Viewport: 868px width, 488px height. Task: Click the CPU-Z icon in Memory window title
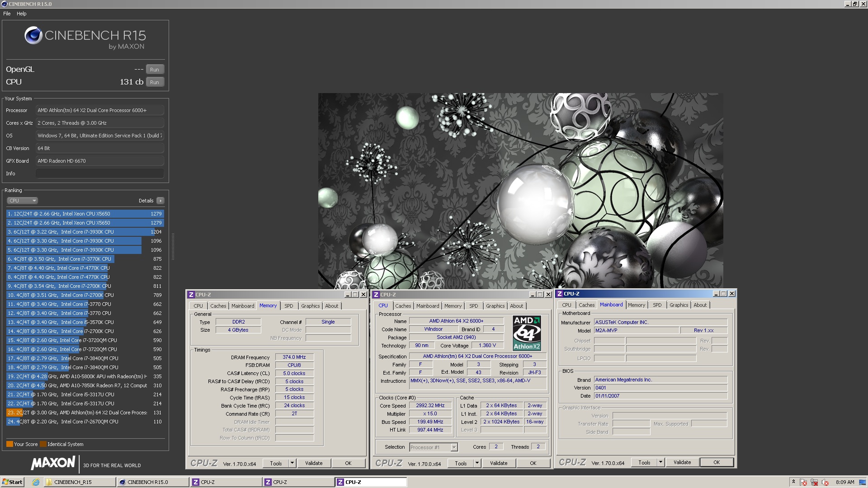(191, 295)
